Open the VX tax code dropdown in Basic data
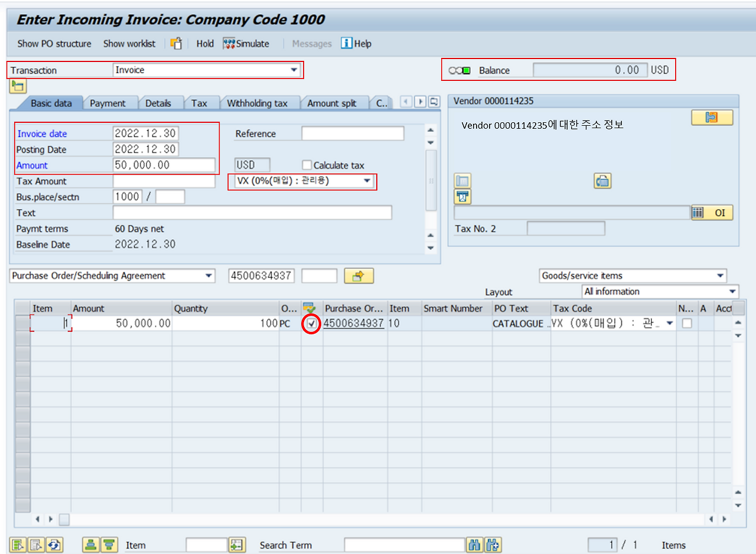Image resolution: width=756 pixels, height=554 pixels. tap(367, 181)
